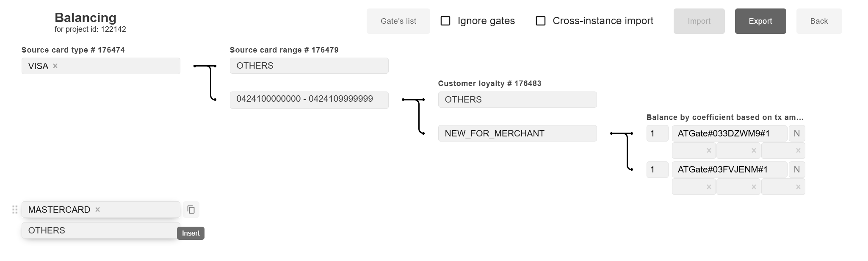The height and width of the screenshot is (261, 868).
Task: Open the VISA source card type selector
Action: click(119, 66)
